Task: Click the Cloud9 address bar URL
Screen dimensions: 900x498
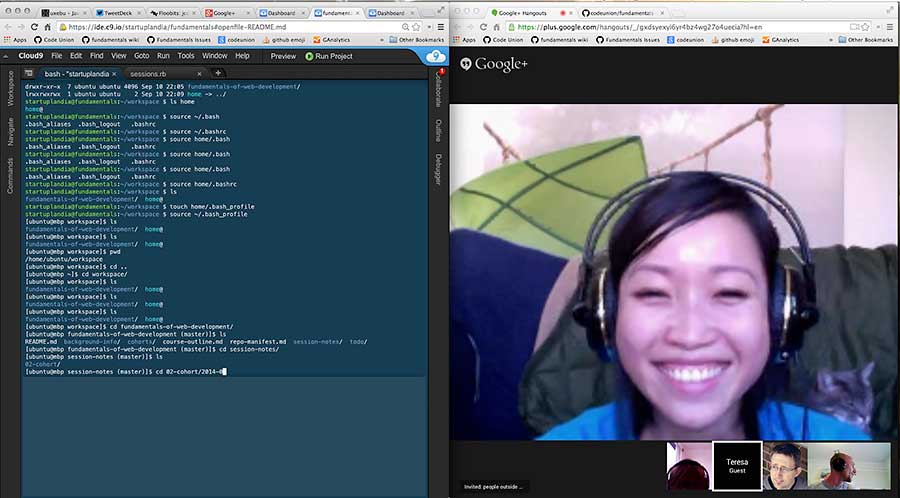Action: point(200,26)
